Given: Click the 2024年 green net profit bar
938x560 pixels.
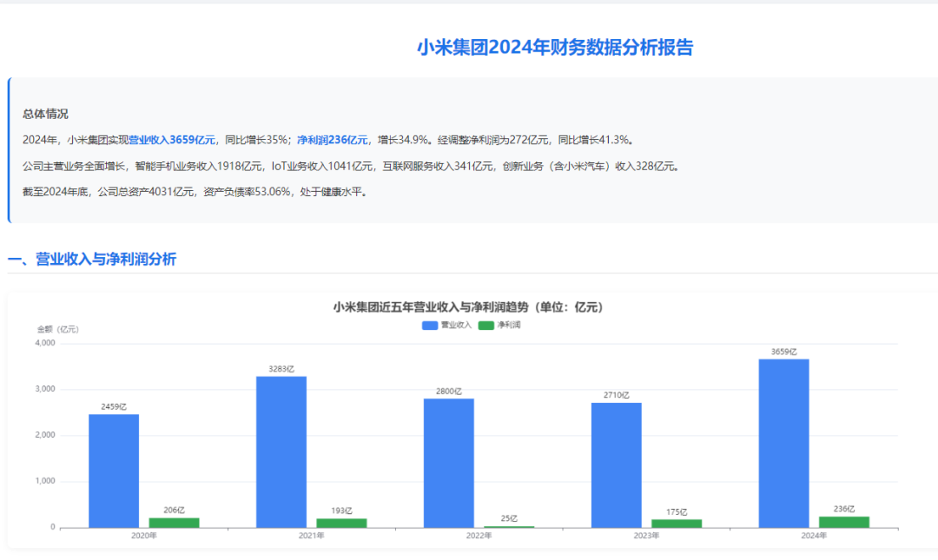Looking at the screenshot, I should [844, 523].
